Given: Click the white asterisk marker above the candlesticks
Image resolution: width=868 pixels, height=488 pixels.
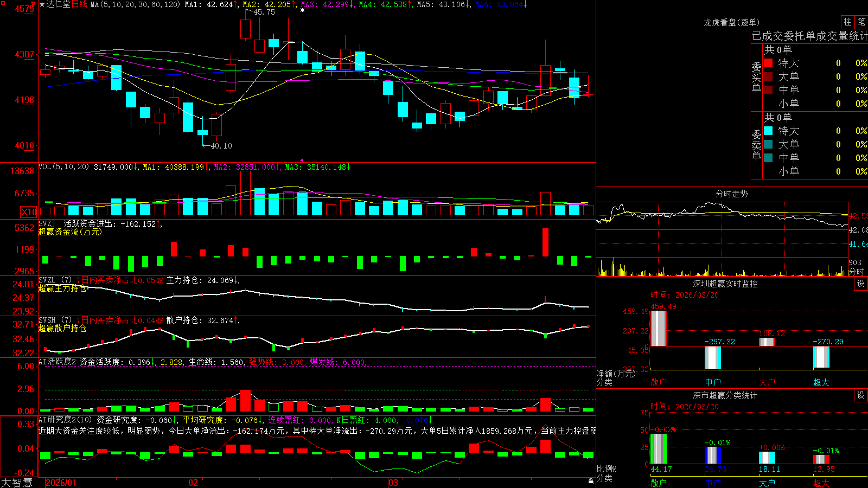Looking at the screenshot, I should [303, 10].
